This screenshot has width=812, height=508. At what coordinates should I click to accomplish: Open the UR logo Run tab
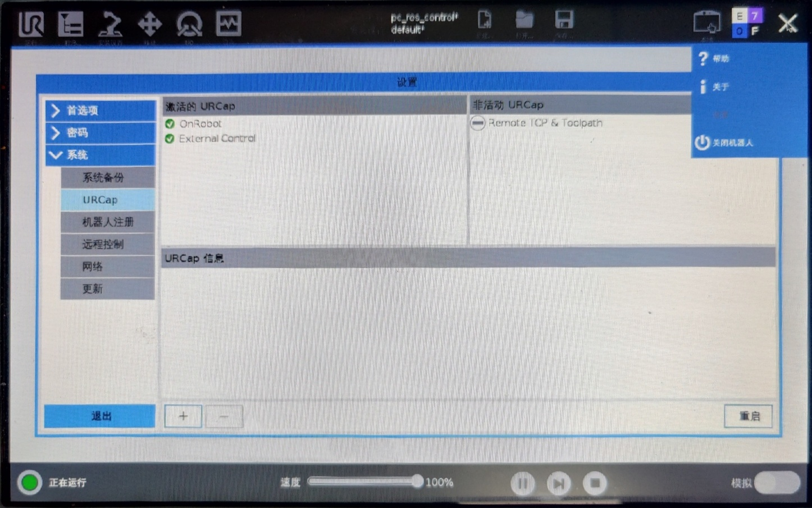[31, 24]
